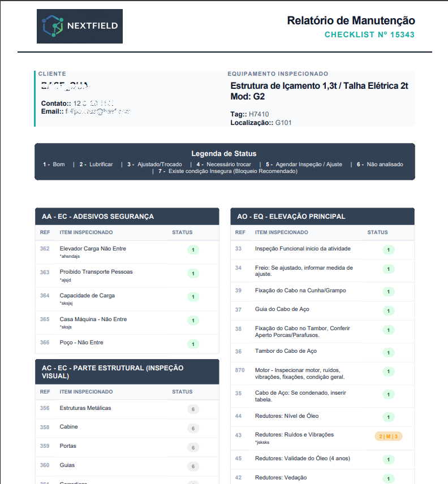The image size is (448, 484).
Task: Click status badge for 'Motor - Inspecionar motor'
Action: click(389, 371)
